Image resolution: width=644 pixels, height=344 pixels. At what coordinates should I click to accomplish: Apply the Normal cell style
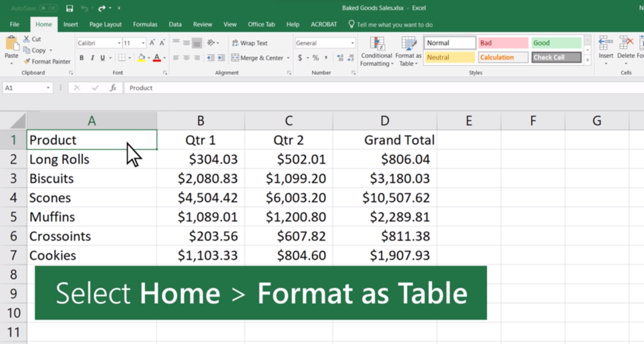coord(450,43)
